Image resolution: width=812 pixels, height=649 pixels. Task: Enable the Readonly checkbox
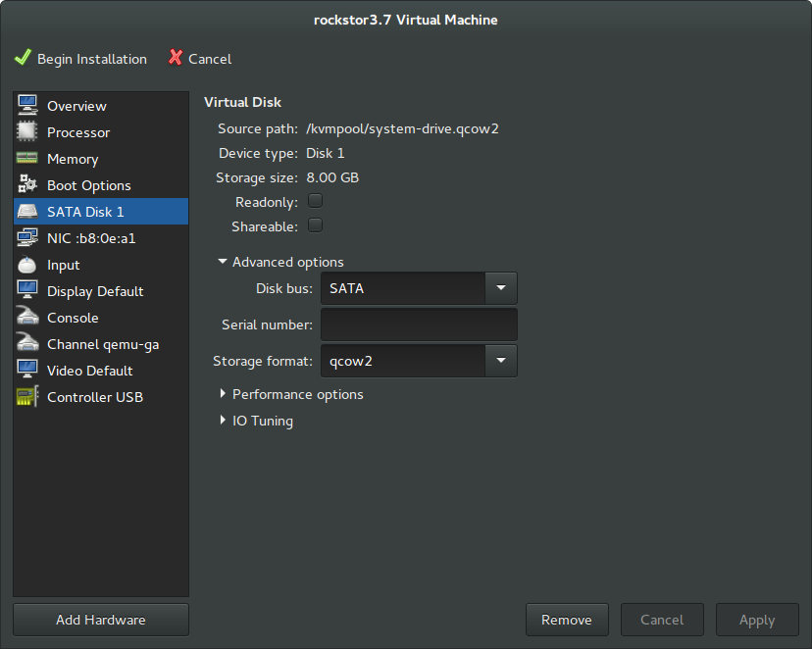[x=316, y=201]
